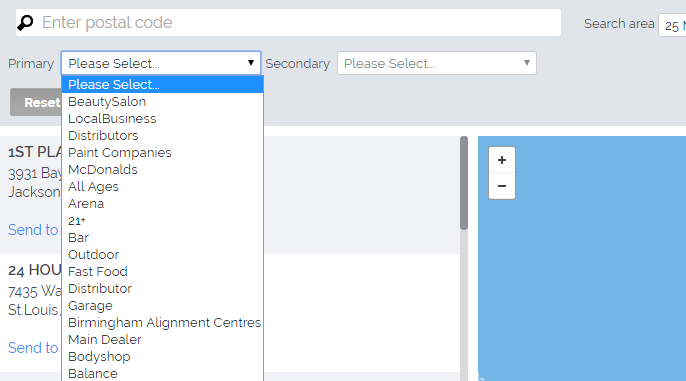686x381 pixels.
Task: Click the results list scrollbar thumb
Action: 464,183
